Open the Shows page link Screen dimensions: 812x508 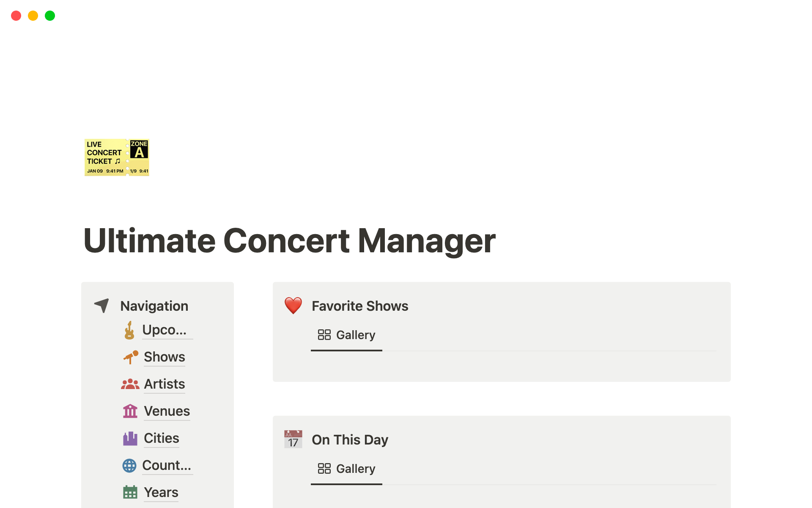164,357
